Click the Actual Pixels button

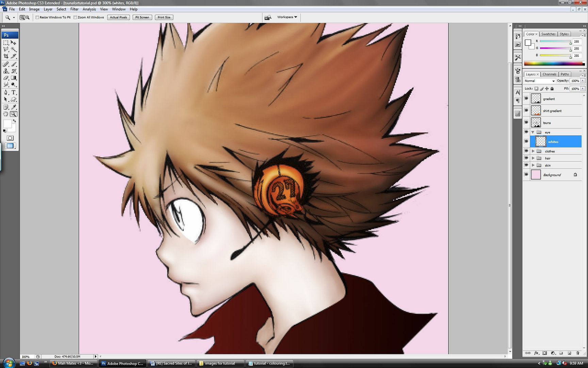pos(118,17)
